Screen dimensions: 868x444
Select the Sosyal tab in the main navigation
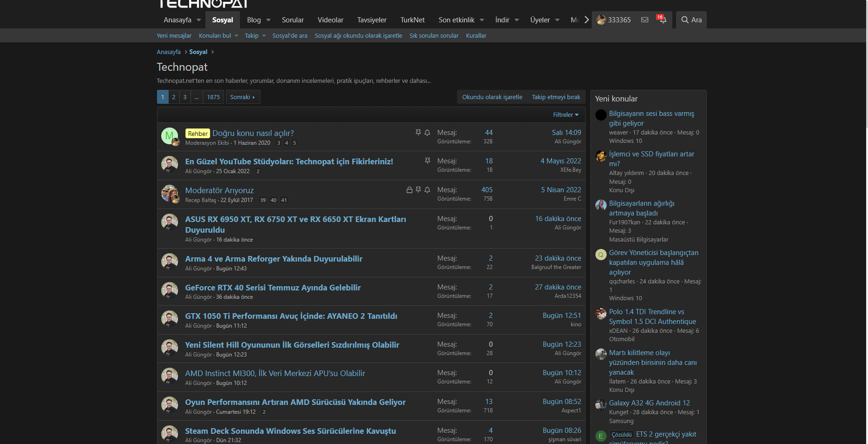click(222, 20)
